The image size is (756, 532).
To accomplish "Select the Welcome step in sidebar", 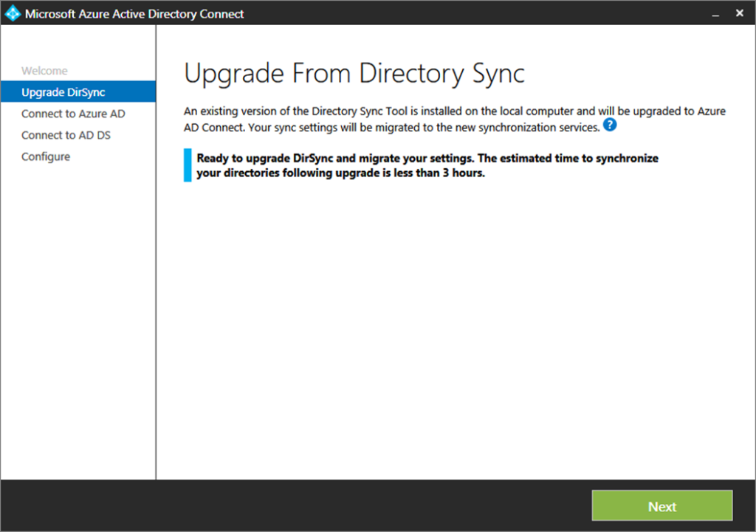I will click(x=44, y=71).
